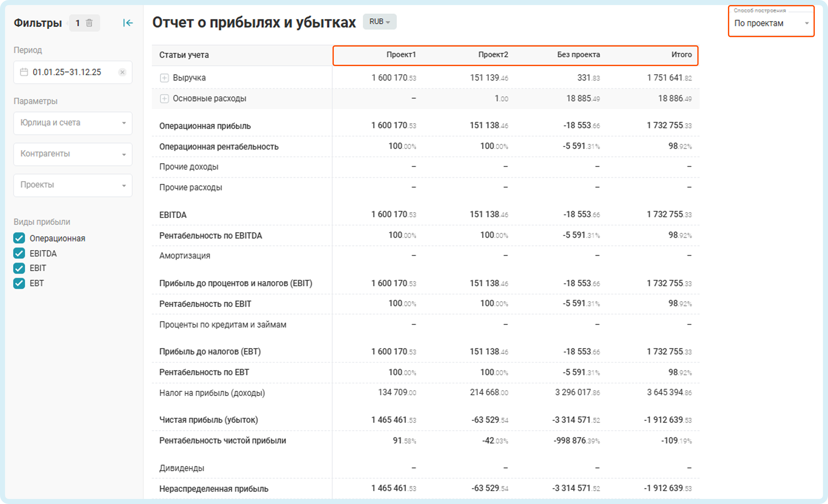
Task: Collapse the filters panel with the arrow icon
Action: (x=128, y=23)
